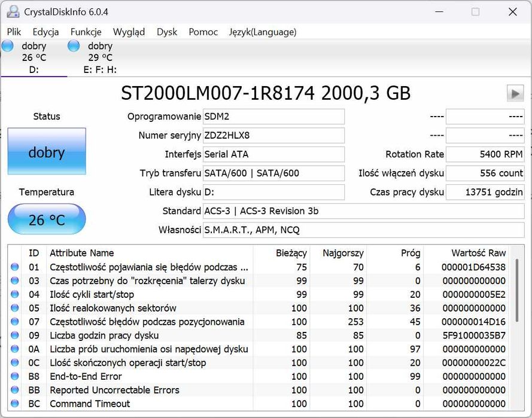Click the serial number field ZDZ2HLX8
Image resolution: width=532 pixels, height=418 pixels.
click(273, 136)
